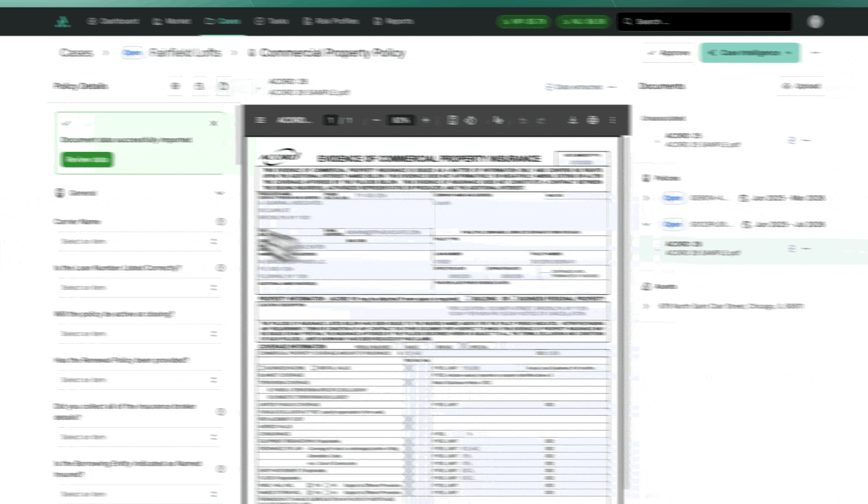The height and width of the screenshot is (504, 868).
Task: Click the fit to page icon in PDF toolbar
Action: pos(452,120)
